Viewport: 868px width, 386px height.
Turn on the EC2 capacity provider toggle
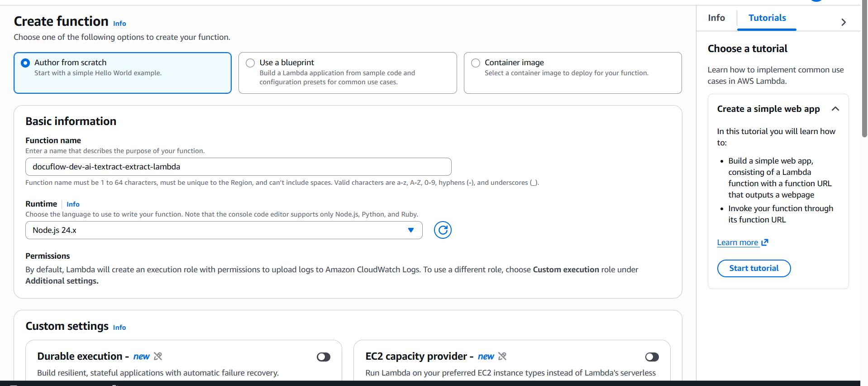tap(652, 357)
